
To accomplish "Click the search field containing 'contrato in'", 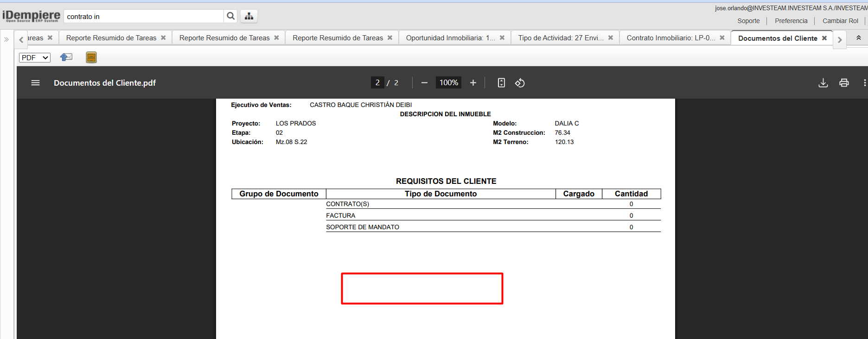I will [x=144, y=17].
